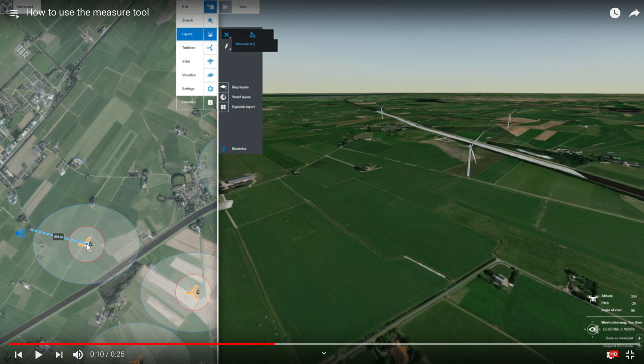Screen dimensions: 644x364
Task: Open the Visualize menu item
Action: (x=190, y=75)
